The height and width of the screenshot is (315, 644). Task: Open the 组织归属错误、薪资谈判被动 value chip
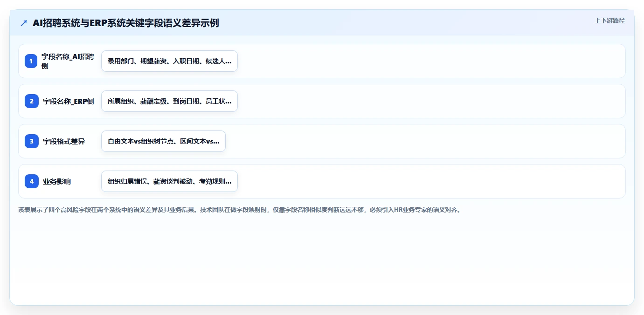tap(169, 181)
